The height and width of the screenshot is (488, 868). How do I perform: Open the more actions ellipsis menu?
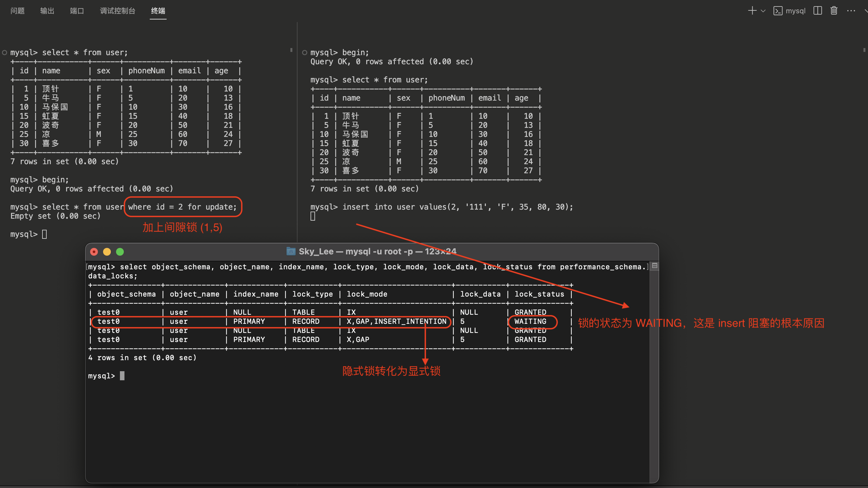point(851,11)
